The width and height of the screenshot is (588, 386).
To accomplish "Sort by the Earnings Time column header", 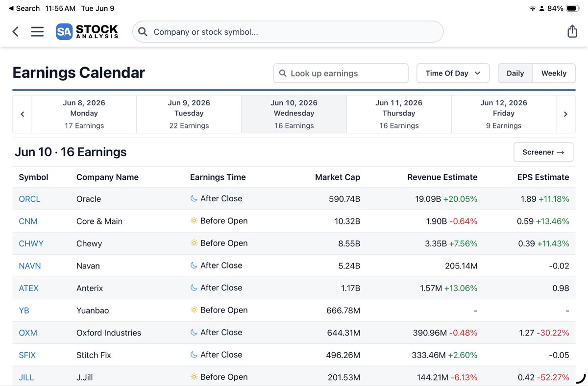I will click(218, 177).
